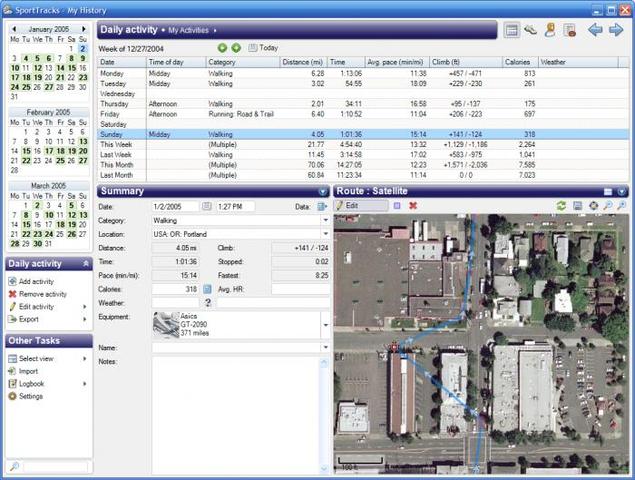Navigate back with blue arrow
Image resolution: width=635 pixels, height=480 pixels.
595,30
